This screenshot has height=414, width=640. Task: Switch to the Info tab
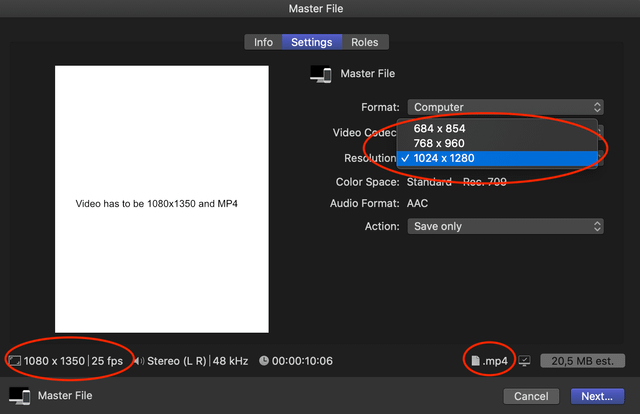pyautogui.click(x=263, y=42)
